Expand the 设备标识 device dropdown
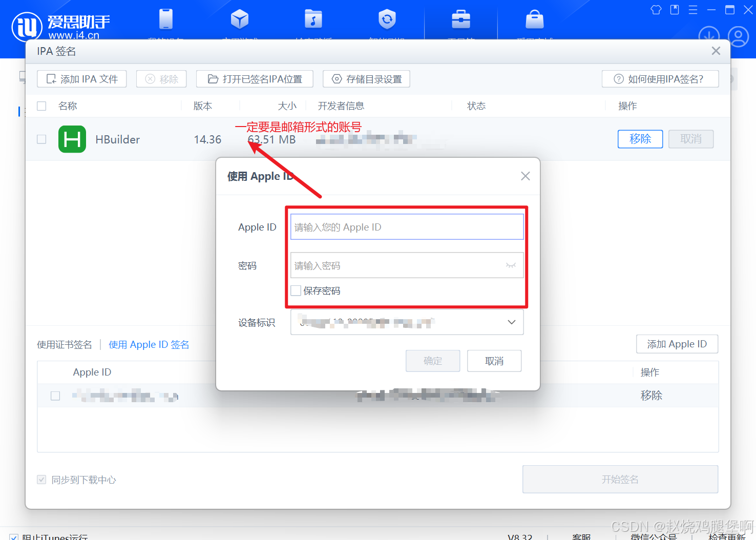Viewport: 756px width, 540px height. [x=511, y=322]
